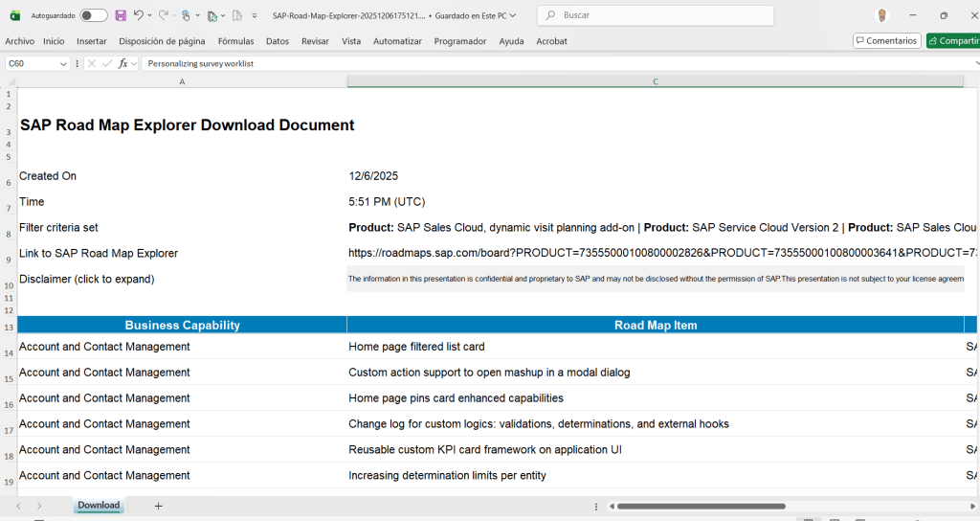Open the Fórmulas ribbon tab
Image resolution: width=980 pixels, height=521 pixels.
(x=235, y=41)
